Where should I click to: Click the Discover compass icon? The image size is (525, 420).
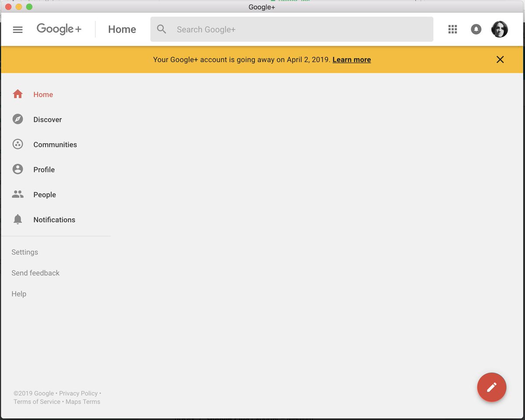tap(17, 119)
